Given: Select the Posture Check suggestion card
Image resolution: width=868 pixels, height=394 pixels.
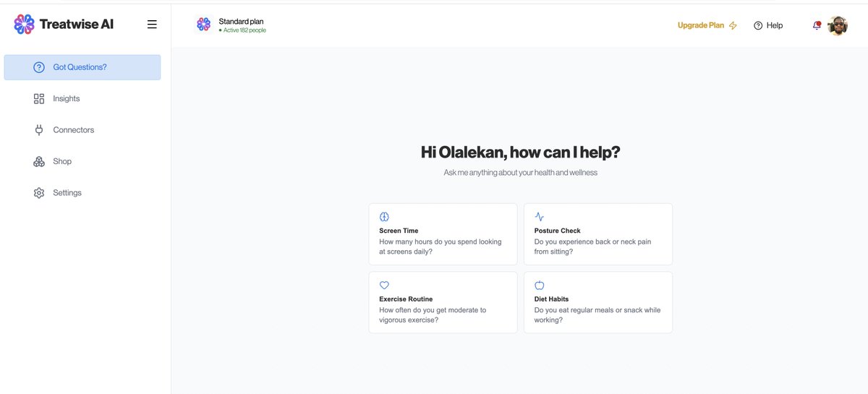Looking at the screenshot, I should (598, 234).
